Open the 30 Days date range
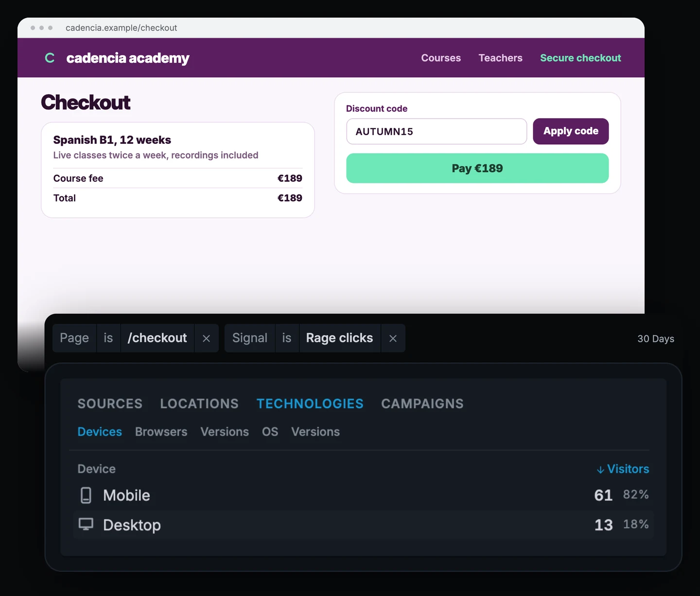Screen dimensions: 700x596 (656, 339)
